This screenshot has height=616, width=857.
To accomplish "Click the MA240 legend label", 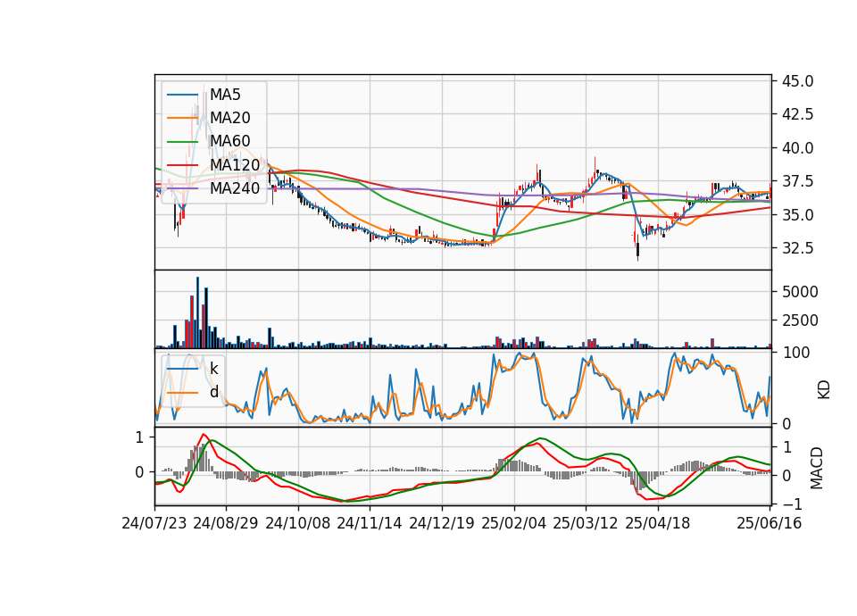I will [235, 188].
